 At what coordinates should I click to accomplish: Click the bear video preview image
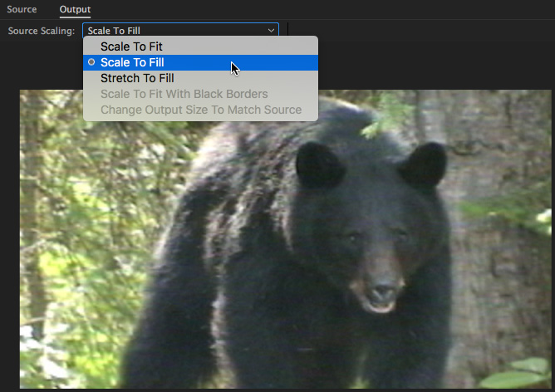[285, 239]
